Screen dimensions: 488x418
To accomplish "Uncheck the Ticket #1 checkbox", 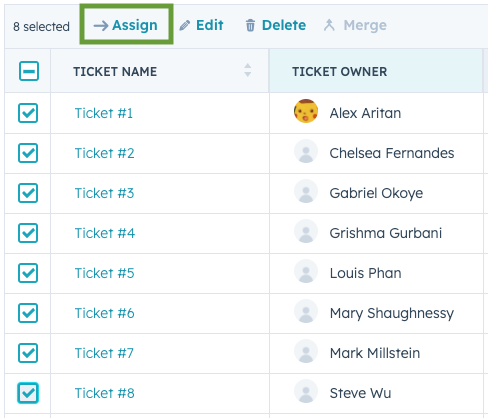I will (x=28, y=113).
